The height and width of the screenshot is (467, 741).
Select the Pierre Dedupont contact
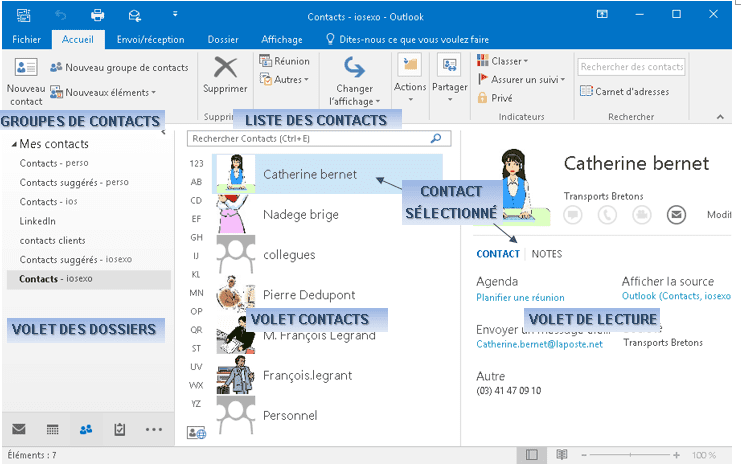[327, 294]
